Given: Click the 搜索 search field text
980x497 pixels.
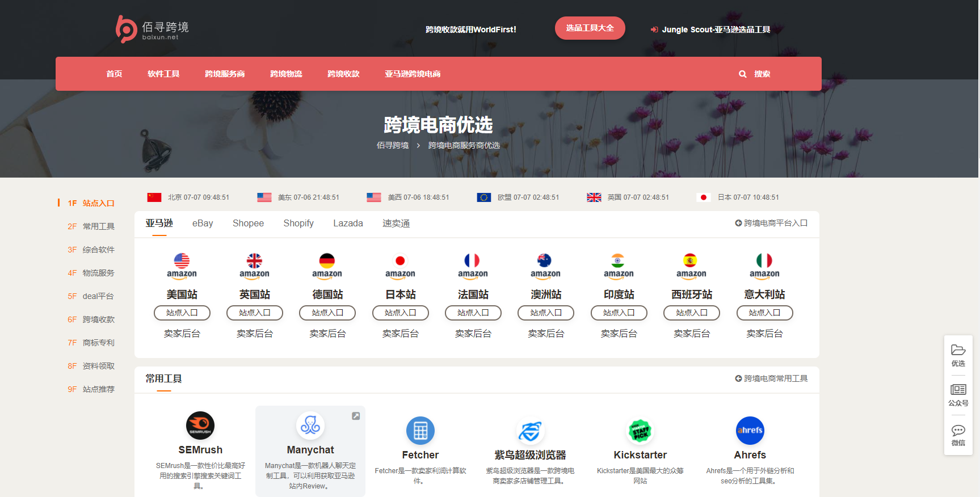Looking at the screenshot, I should pos(762,74).
